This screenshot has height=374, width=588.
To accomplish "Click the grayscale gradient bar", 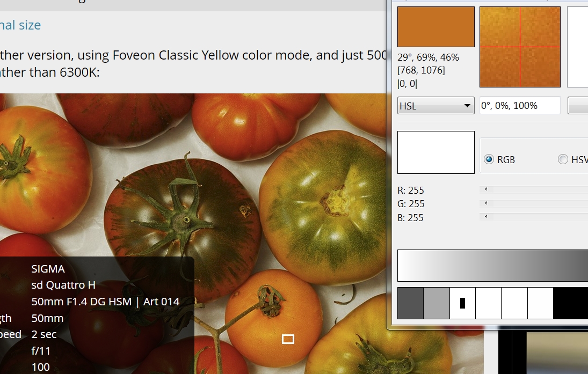I will [x=492, y=265].
